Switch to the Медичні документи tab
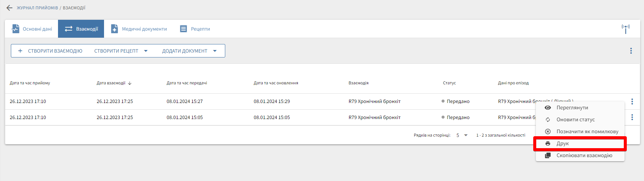The height and width of the screenshot is (181, 644). 139,29
